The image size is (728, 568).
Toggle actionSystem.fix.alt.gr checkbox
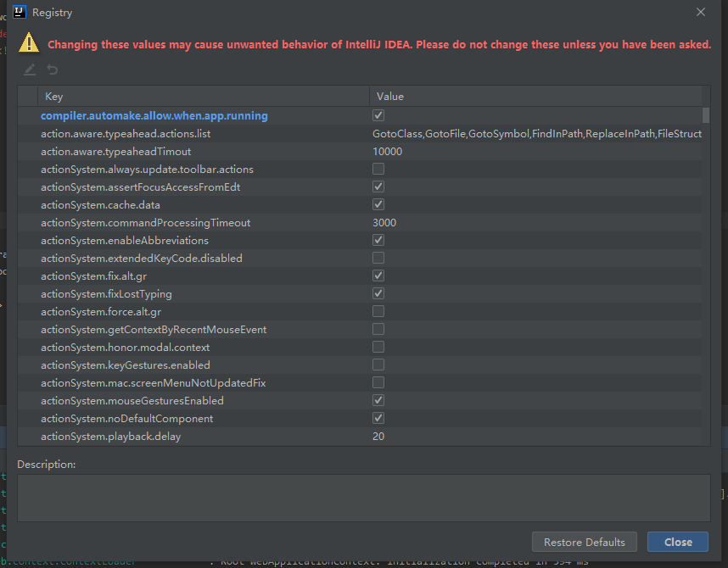[x=378, y=276]
